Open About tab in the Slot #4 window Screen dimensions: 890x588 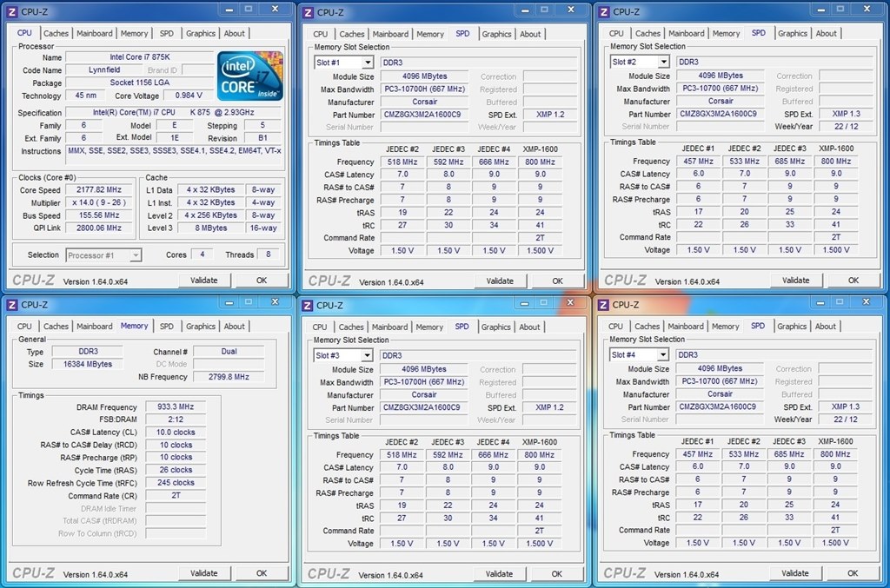[x=826, y=326]
